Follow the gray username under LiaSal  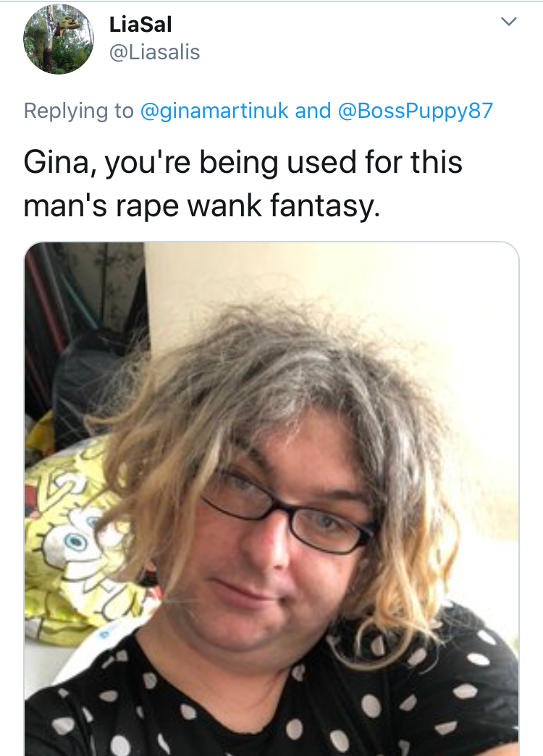154,52
